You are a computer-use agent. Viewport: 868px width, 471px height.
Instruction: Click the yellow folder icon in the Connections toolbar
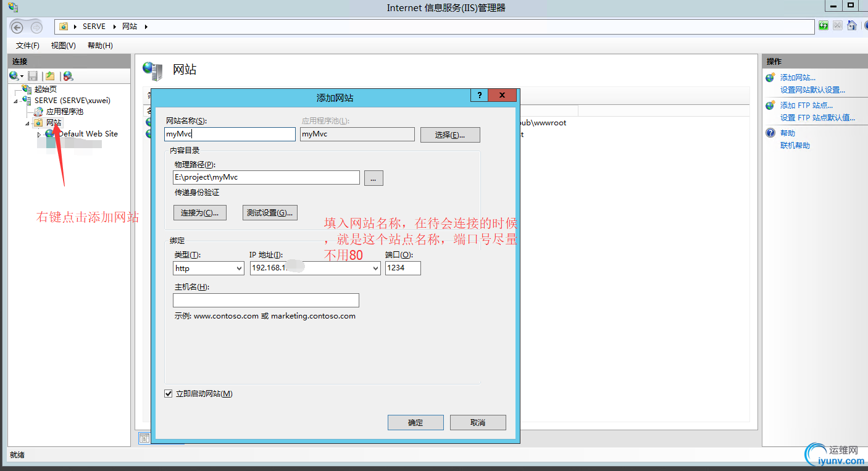(x=50, y=75)
